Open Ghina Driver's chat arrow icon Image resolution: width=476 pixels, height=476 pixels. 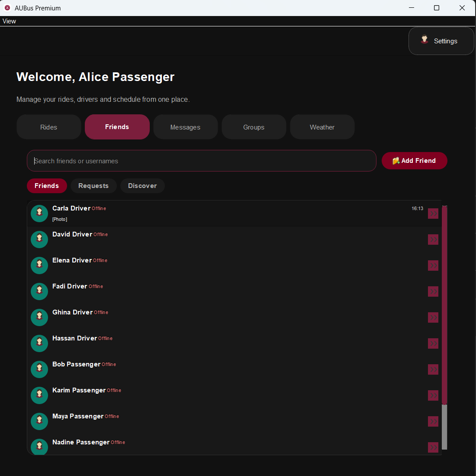[x=433, y=317]
